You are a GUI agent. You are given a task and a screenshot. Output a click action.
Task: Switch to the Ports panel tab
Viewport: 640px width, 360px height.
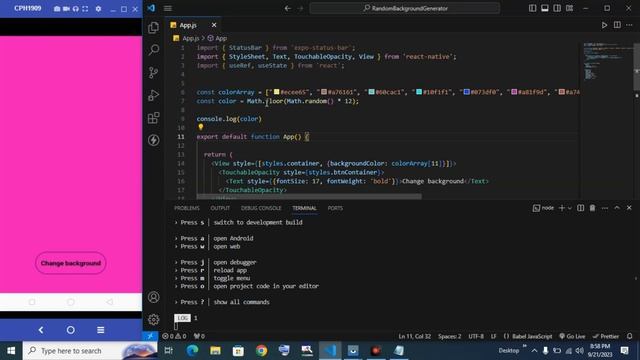tap(335, 208)
